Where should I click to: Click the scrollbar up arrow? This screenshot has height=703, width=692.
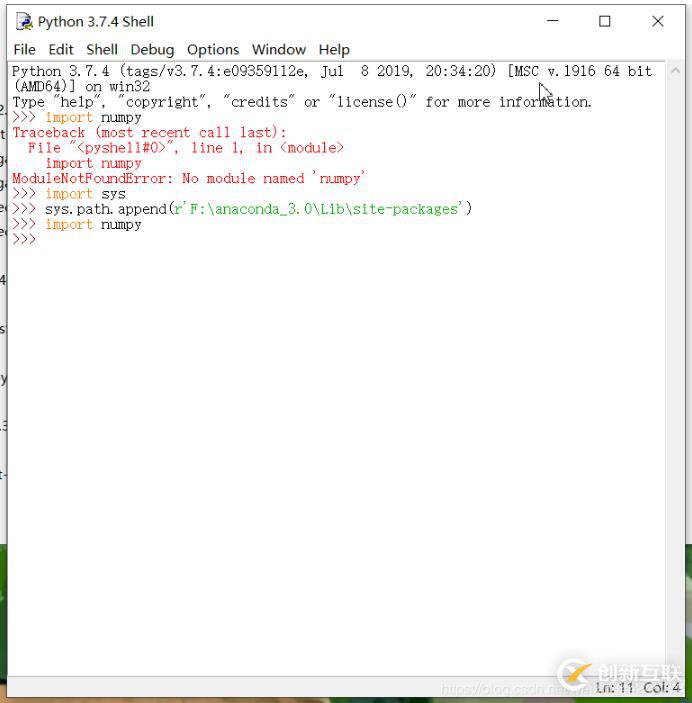(x=675, y=70)
